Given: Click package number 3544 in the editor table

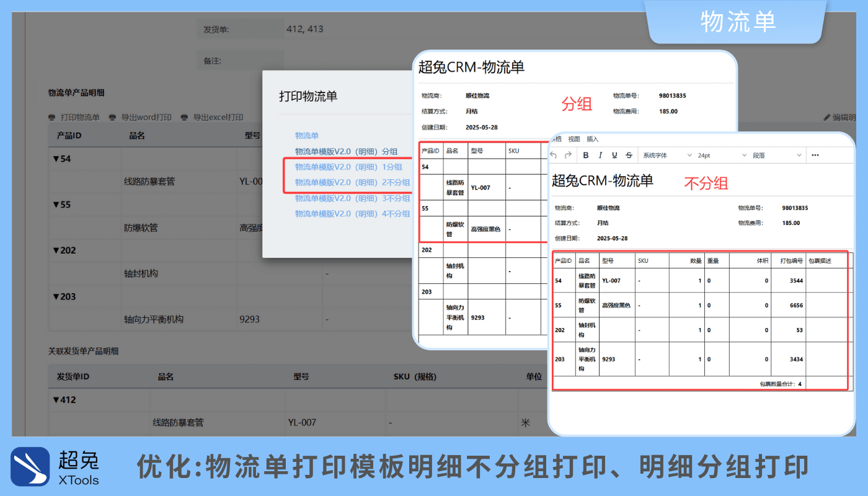Looking at the screenshot, I should click(x=797, y=281).
